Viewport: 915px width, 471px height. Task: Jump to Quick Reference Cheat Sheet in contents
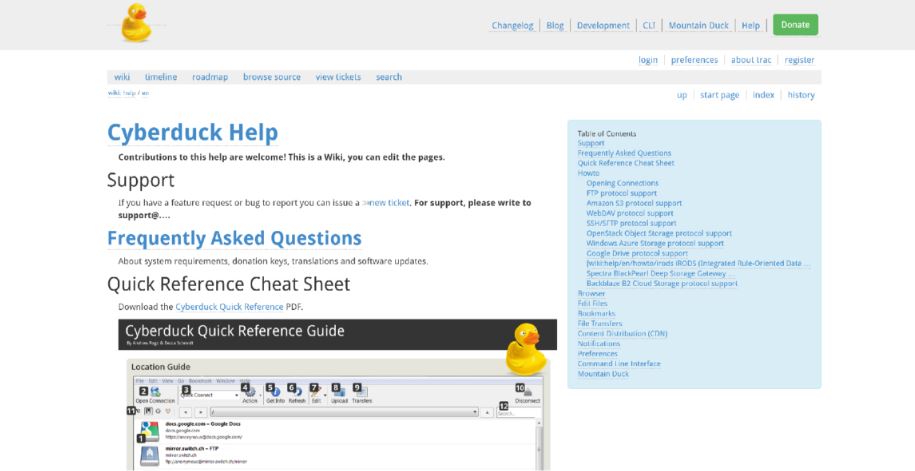point(626,163)
